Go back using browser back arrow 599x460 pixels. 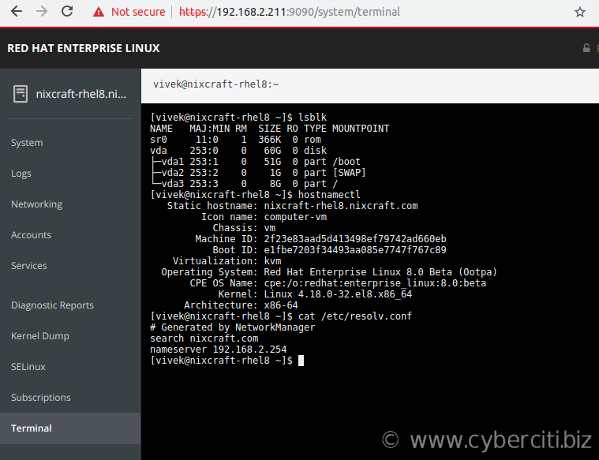[16, 11]
